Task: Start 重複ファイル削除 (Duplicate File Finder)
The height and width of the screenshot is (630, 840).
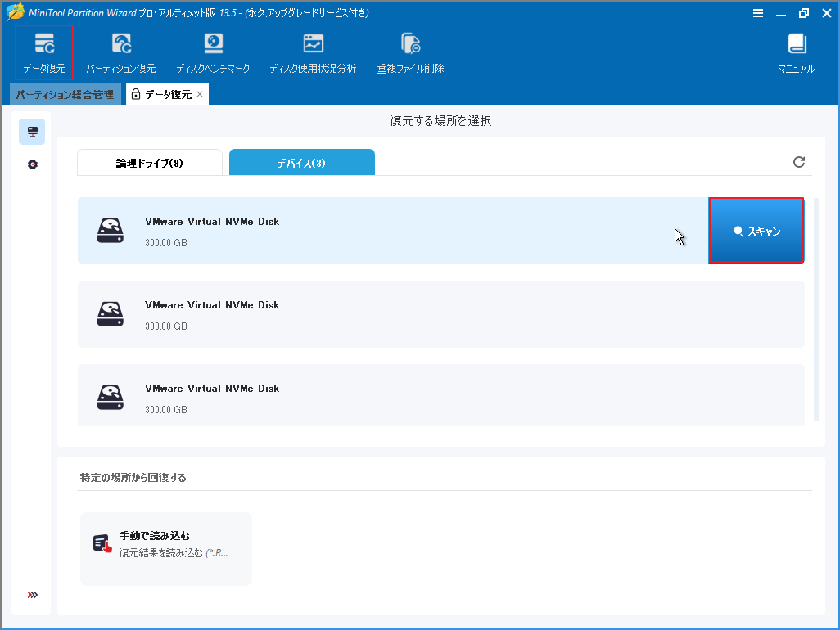Action: tap(410, 51)
